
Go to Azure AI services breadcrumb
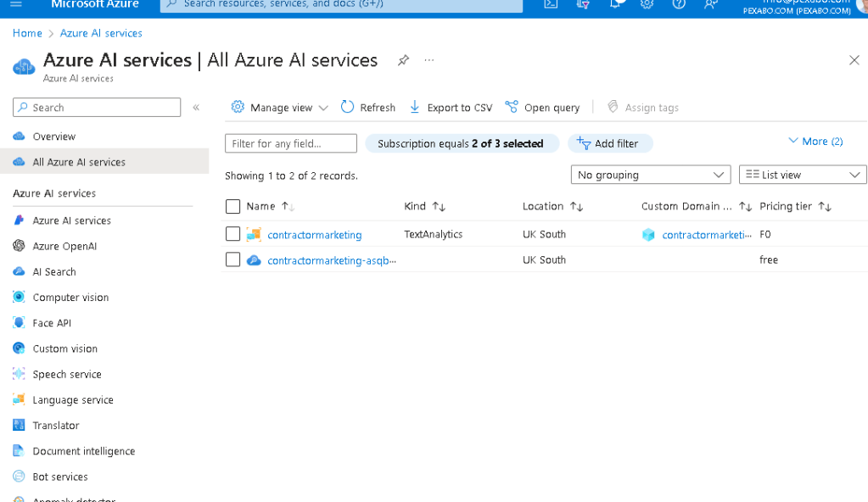[101, 33]
